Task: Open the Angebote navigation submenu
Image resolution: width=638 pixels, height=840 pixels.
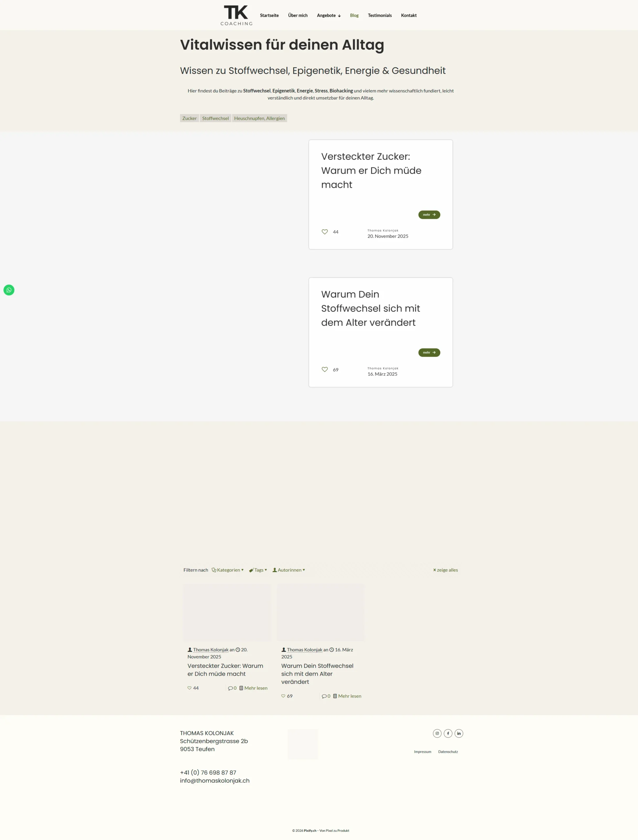Action: click(329, 15)
